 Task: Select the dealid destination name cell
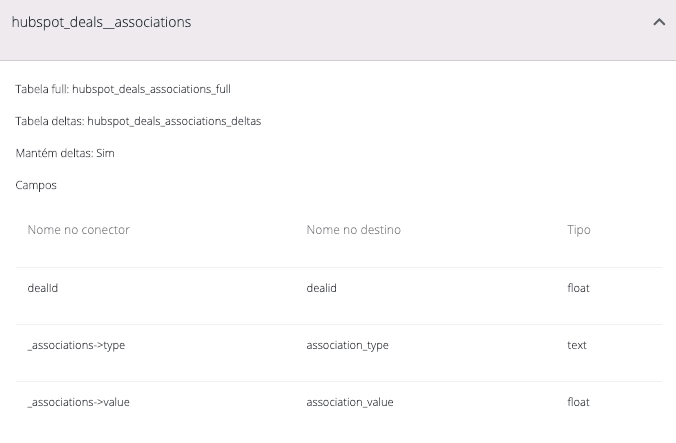point(321,288)
